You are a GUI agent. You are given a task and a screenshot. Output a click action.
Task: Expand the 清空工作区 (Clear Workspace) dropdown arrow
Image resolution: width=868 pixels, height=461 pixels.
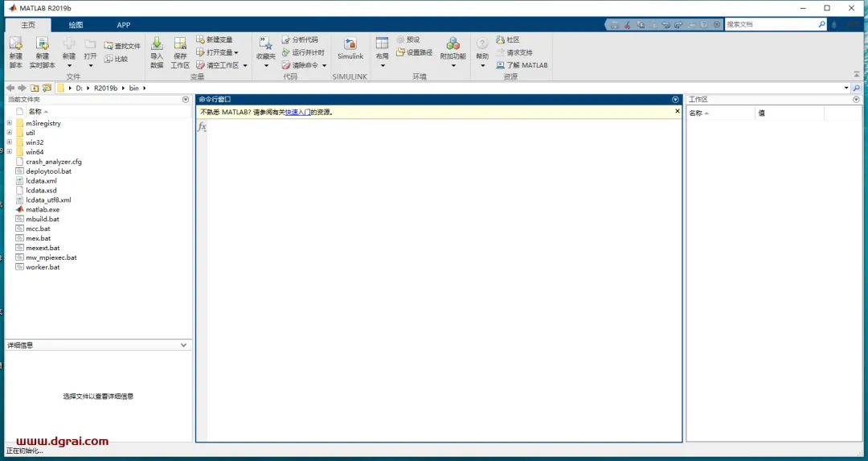(245, 65)
